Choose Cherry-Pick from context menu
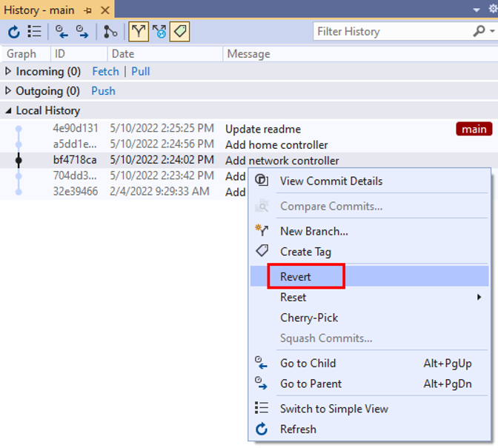Screen dimensions: 498x448 (369, 318)
